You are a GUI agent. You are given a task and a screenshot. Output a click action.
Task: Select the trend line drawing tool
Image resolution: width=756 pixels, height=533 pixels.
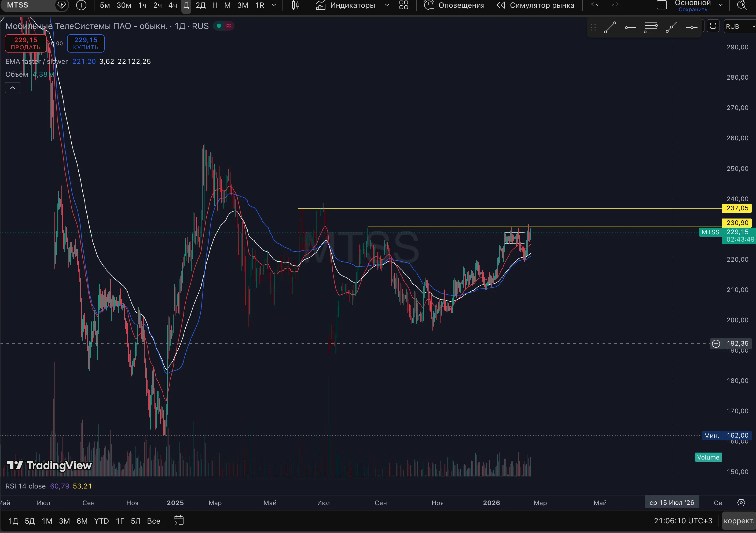click(x=610, y=28)
